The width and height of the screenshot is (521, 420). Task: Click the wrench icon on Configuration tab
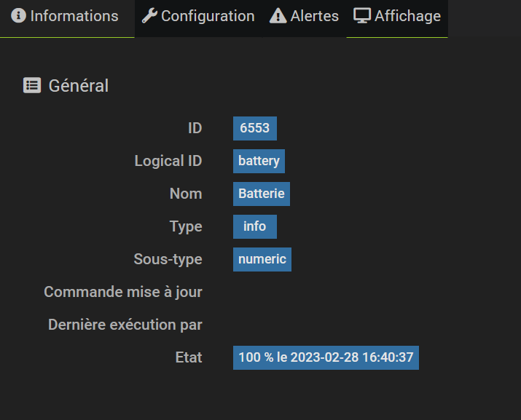coord(149,16)
